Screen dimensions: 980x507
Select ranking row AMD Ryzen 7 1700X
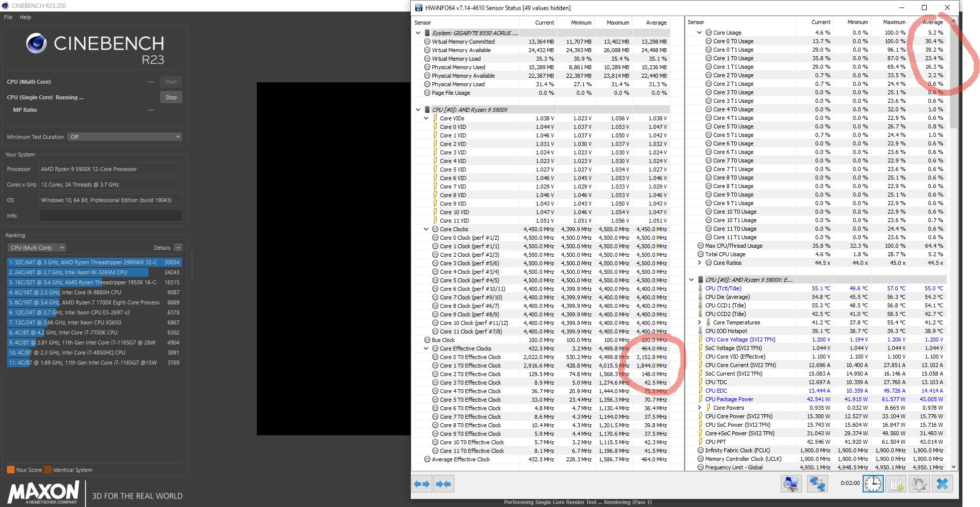94,302
